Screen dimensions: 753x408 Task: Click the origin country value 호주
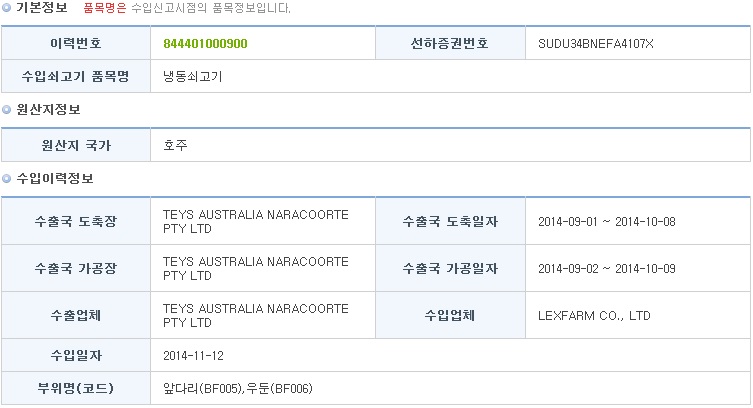click(175, 145)
